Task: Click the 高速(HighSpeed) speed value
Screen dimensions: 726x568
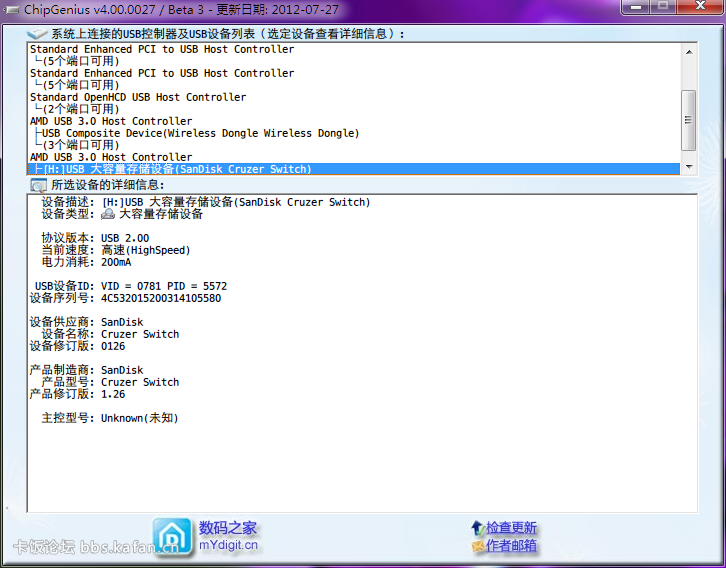Action: [x=146, y=250]
